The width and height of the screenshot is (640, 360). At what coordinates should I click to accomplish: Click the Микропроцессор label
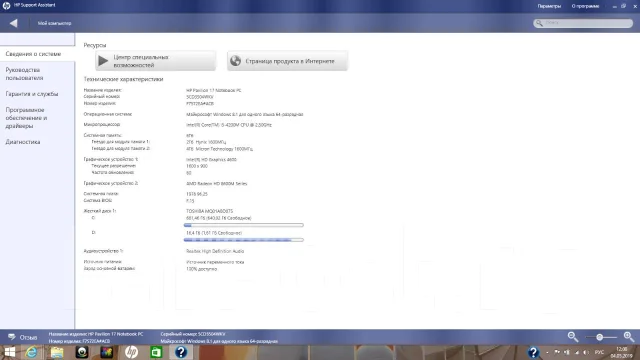point(102,124)
